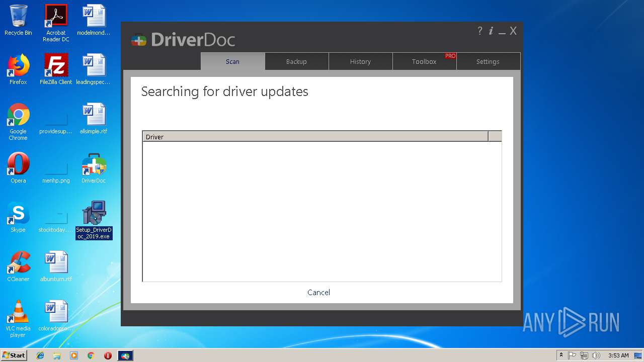Open Windows Media Player from taskbar
The width and height of the screenshot is (644, 362).
(74, 355)
